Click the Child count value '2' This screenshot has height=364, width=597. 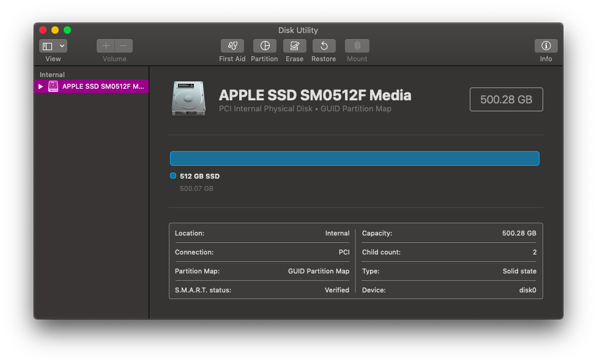[535, 252]
